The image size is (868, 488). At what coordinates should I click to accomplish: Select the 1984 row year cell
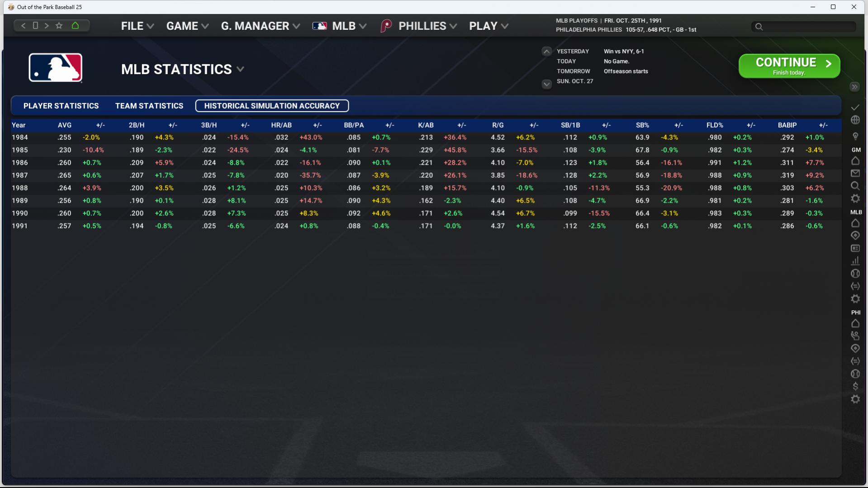(x=20, y=137)
